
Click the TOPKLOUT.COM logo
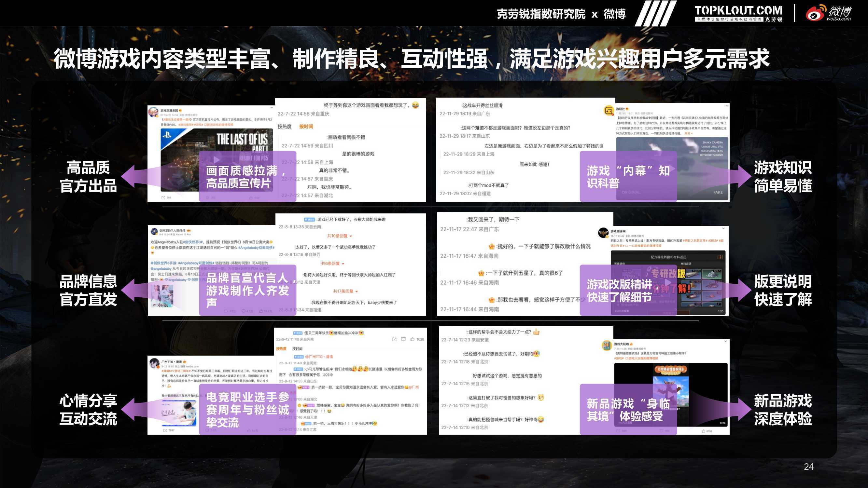(x=739, y=13)
